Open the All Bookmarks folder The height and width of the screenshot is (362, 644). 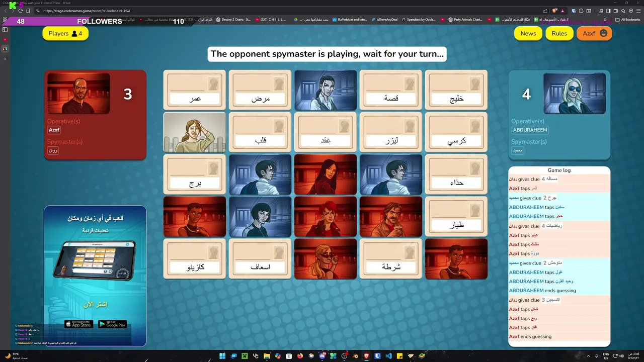628,20
